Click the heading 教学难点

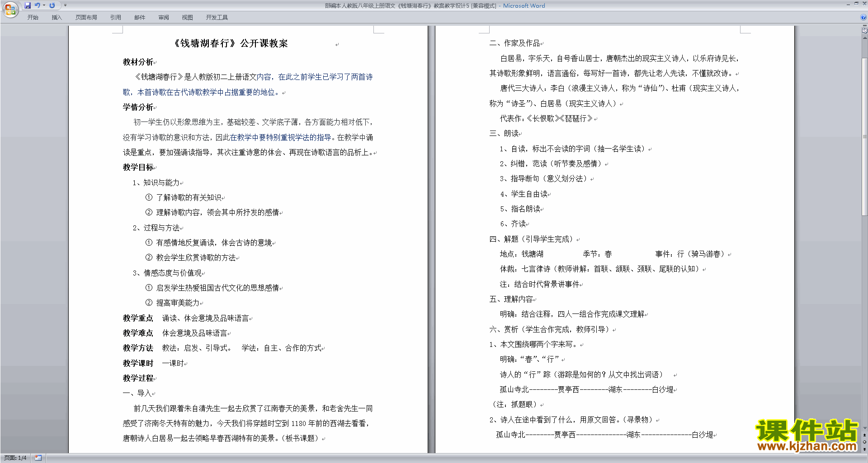pyautogui.click(x=138, y=333)
